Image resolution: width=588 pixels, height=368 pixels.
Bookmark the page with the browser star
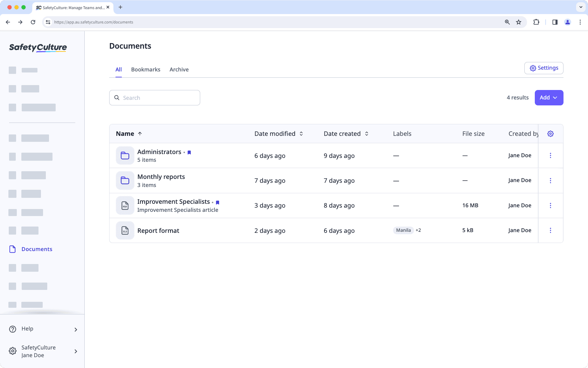[x=518, y=22]
